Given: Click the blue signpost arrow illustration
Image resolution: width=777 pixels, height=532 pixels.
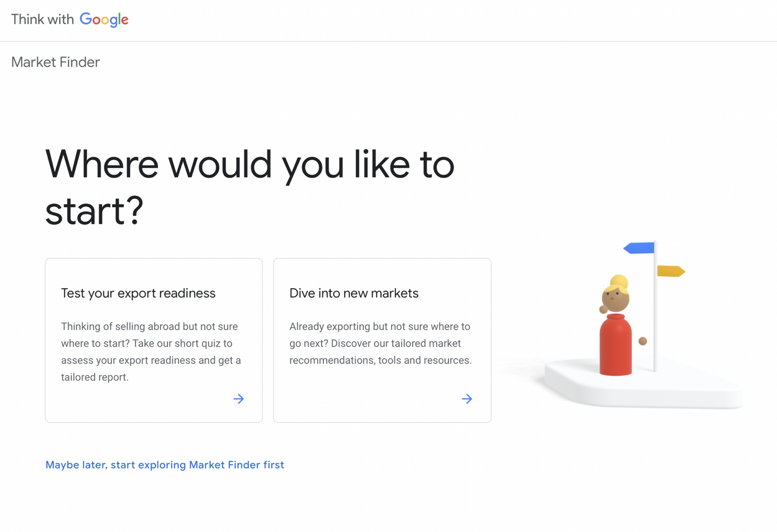Looking at the screenshot, I should (x=639, y=248).
